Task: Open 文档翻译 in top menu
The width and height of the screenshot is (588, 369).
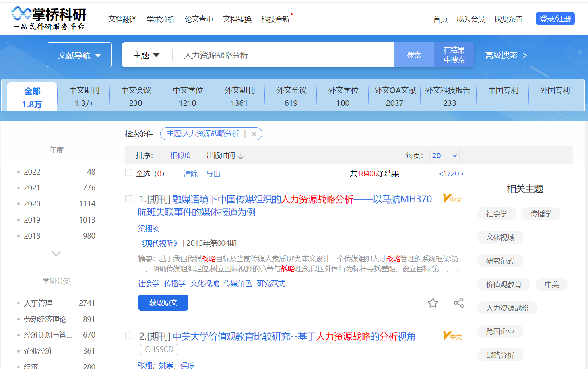Action: (x=122, y=19)
